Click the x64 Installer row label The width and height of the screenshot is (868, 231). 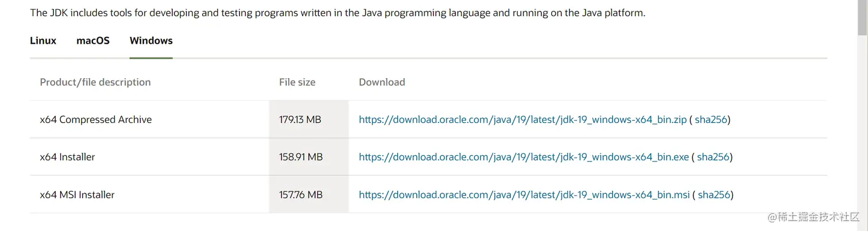(67, 157)
